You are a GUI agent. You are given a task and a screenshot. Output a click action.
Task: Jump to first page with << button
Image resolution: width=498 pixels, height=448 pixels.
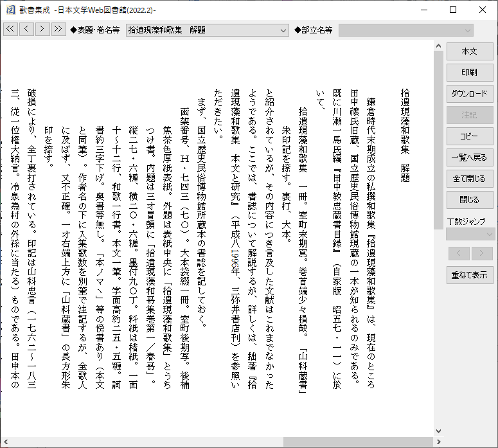(10, 29)
